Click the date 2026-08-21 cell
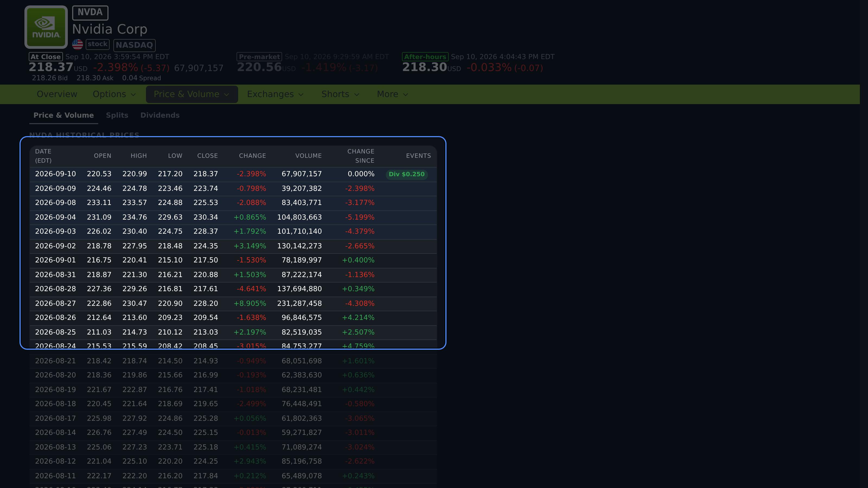This screenshot has width=868, height=488. [56, 361]
